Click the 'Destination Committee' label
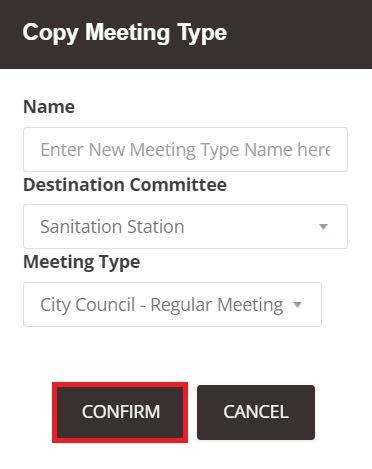372x469 pixels. click(x=125, y=185)
